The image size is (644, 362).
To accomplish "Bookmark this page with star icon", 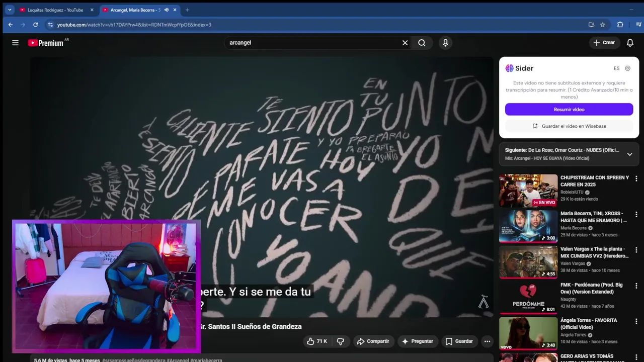I will 603,25.
